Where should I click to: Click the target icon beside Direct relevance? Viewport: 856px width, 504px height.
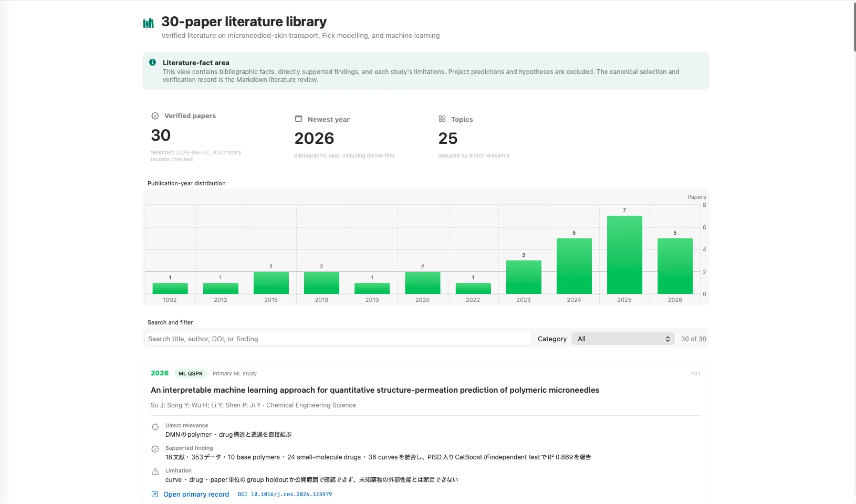155,427
